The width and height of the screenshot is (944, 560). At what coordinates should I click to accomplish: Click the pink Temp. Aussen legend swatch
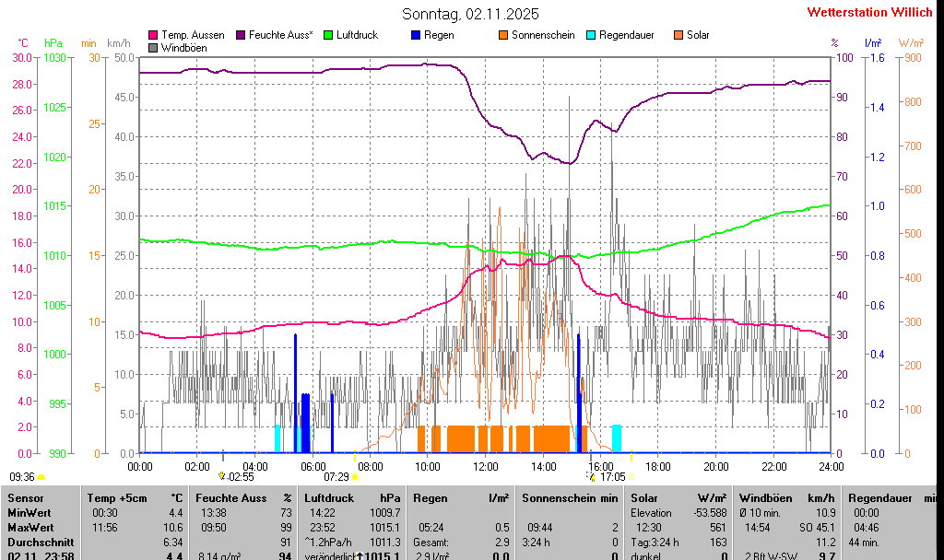(x=153, y=35)
